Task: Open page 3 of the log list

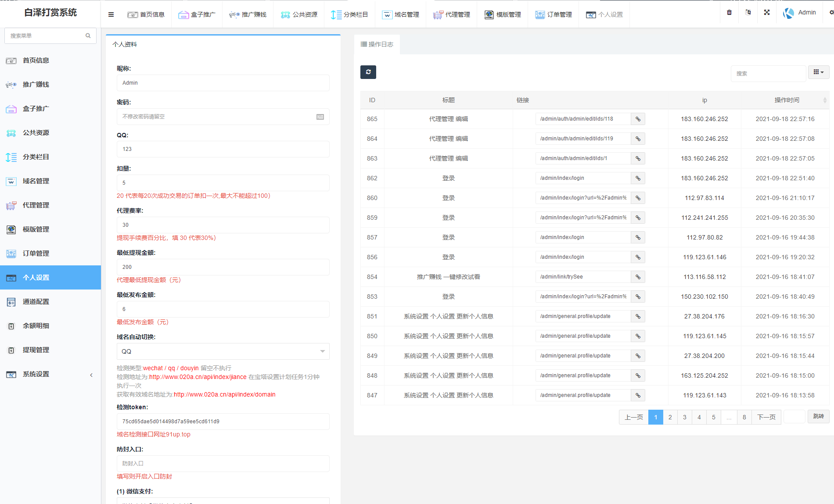Action: tap(684, 417)
